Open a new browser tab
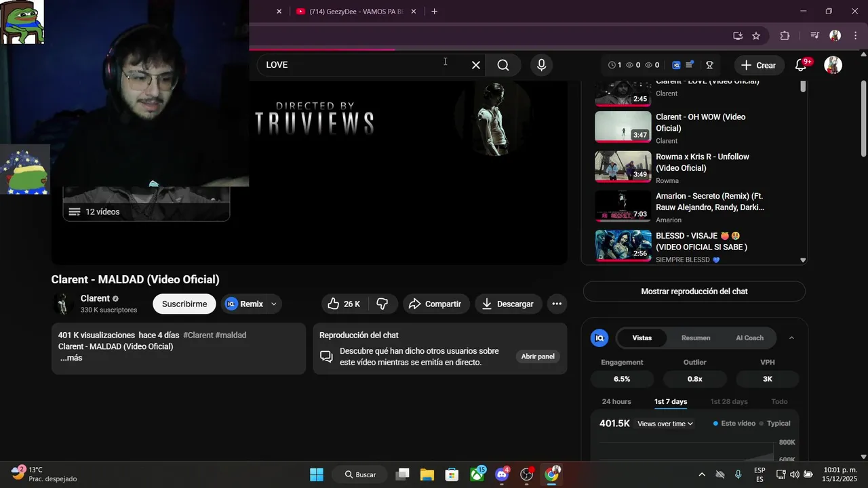 click(434, 12)
